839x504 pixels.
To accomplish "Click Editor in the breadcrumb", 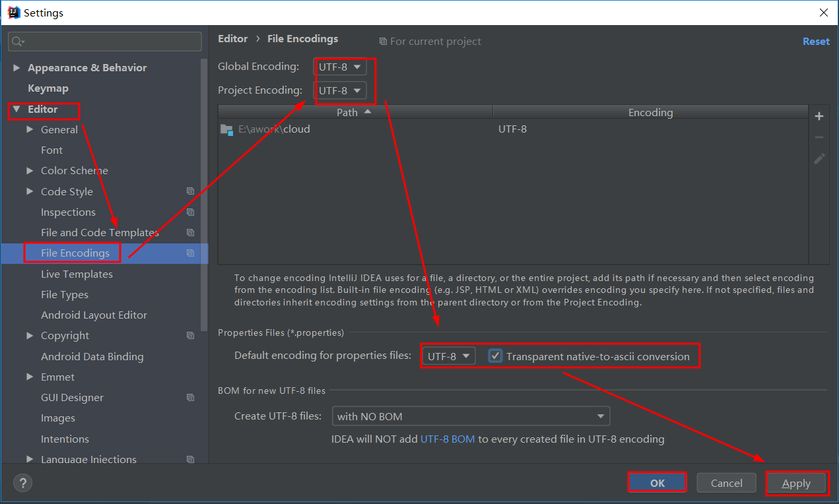I will coord(233,39).
